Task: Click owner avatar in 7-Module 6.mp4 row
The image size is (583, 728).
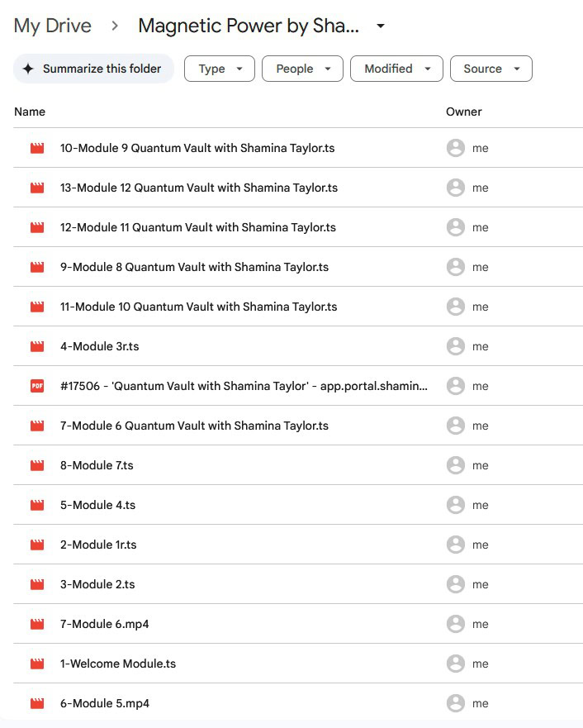Action: coord(456,624)
